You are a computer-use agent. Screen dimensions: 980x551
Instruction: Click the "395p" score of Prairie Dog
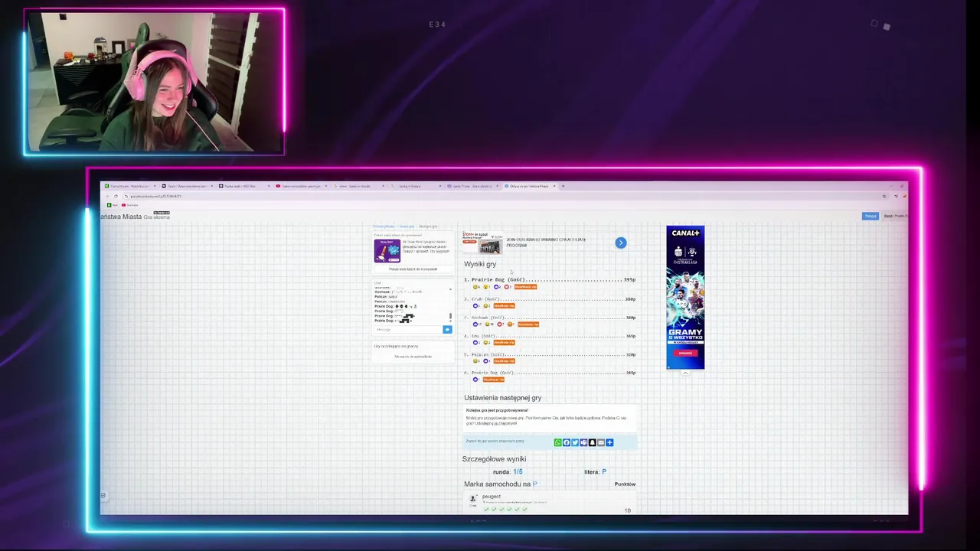629,279
